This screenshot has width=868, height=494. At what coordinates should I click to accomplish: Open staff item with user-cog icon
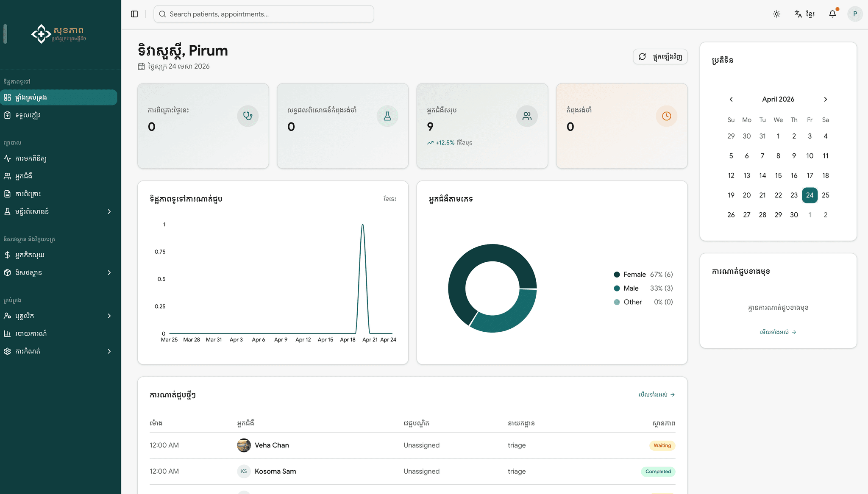point(58,316)
